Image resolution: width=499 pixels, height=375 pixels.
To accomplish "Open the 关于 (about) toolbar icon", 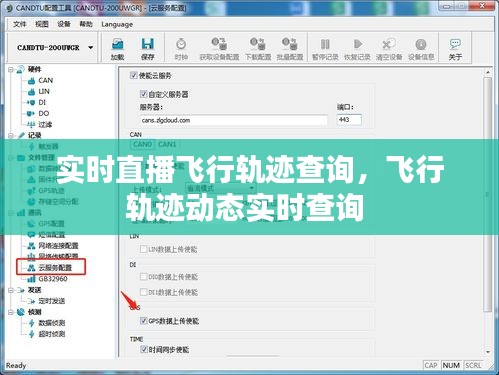I will click(455, 49).
